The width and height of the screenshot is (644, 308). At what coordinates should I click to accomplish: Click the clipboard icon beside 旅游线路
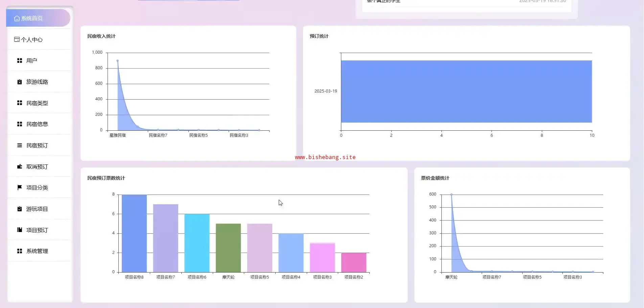pyautogui.click(x=20, y=82)
